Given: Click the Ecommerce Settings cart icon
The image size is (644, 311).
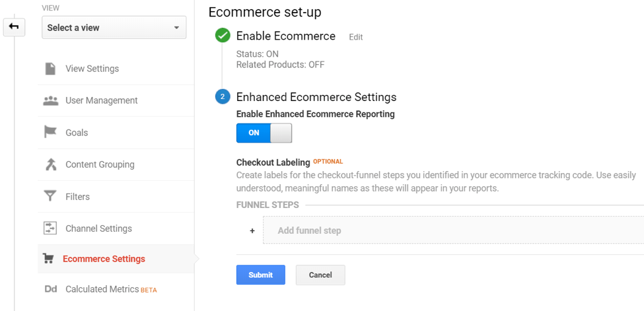Looking at the screenshot, I should point(48,259).
